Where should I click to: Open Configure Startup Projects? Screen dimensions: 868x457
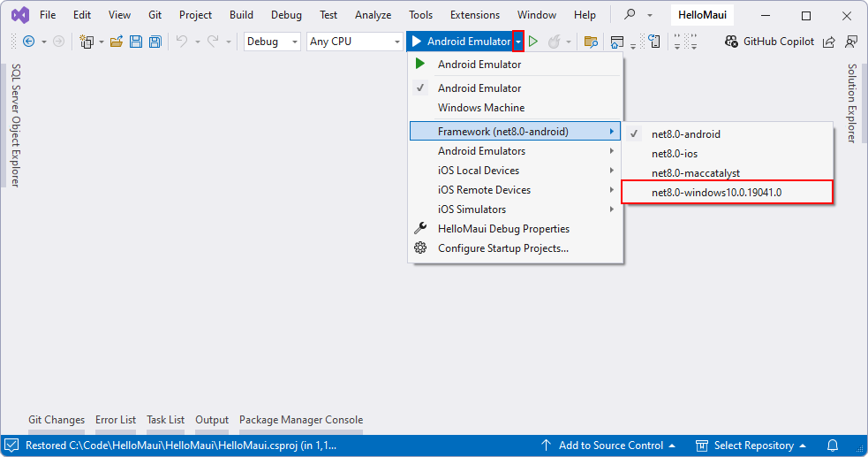point(516,248)
